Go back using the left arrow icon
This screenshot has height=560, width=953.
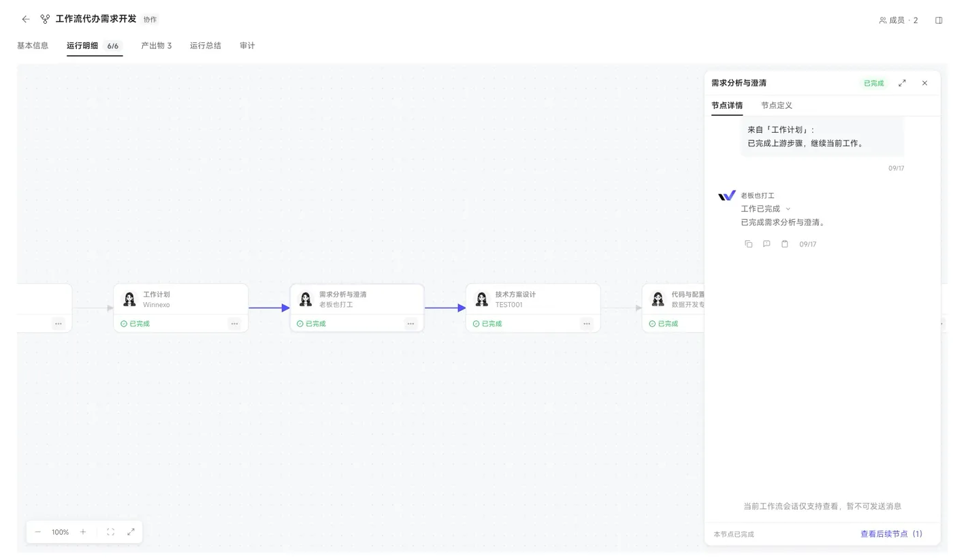tap(26, 19)
